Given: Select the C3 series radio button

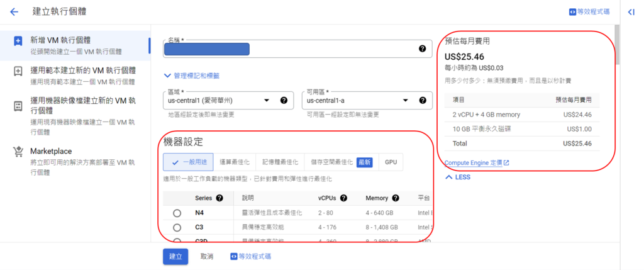Looking at the screenshot, I should coord(177,227).
